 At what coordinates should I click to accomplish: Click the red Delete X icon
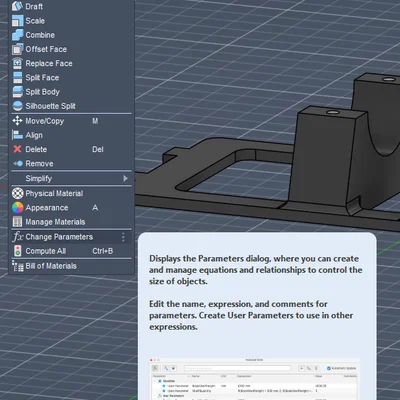17,149
